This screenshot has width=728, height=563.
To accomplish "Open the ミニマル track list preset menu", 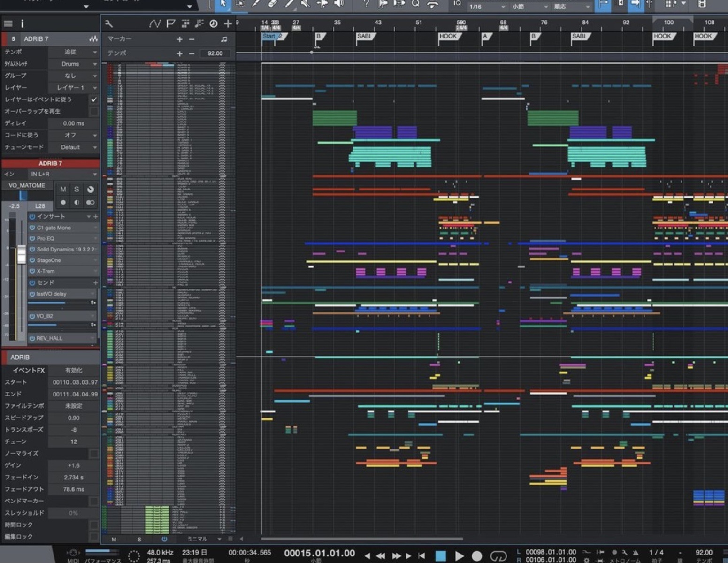I will tap(203, 539).
